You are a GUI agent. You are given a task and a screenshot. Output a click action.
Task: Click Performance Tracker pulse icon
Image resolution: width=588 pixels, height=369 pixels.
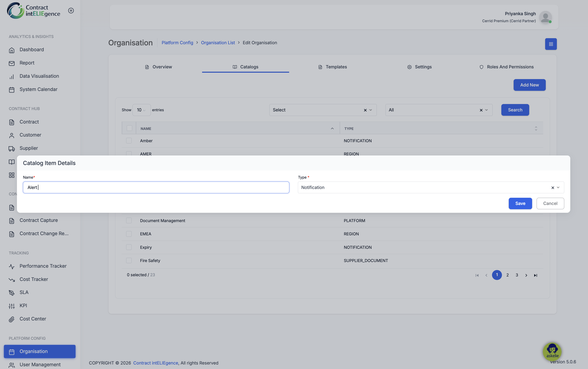click(x=12, y=267)
